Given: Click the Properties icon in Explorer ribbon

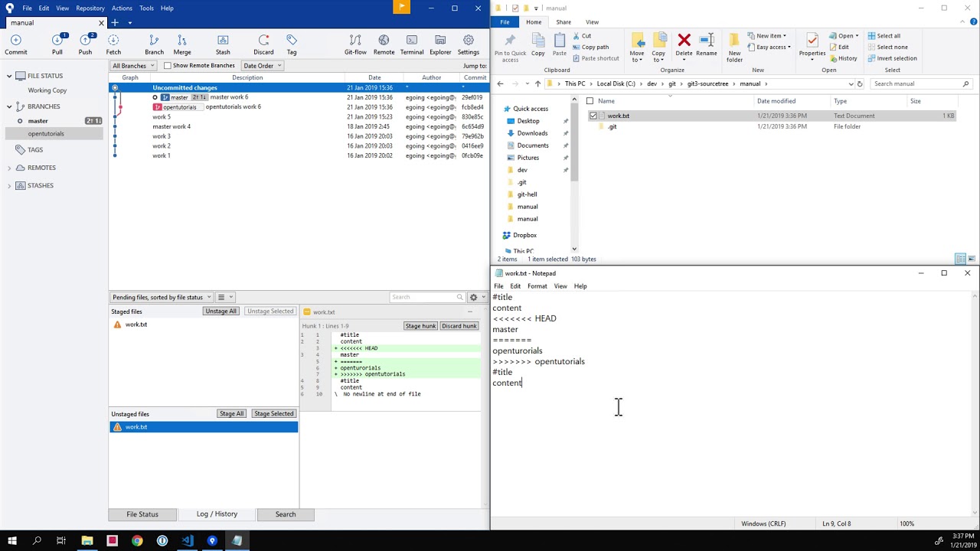Looking at the screenshot, I should [812, 47].
